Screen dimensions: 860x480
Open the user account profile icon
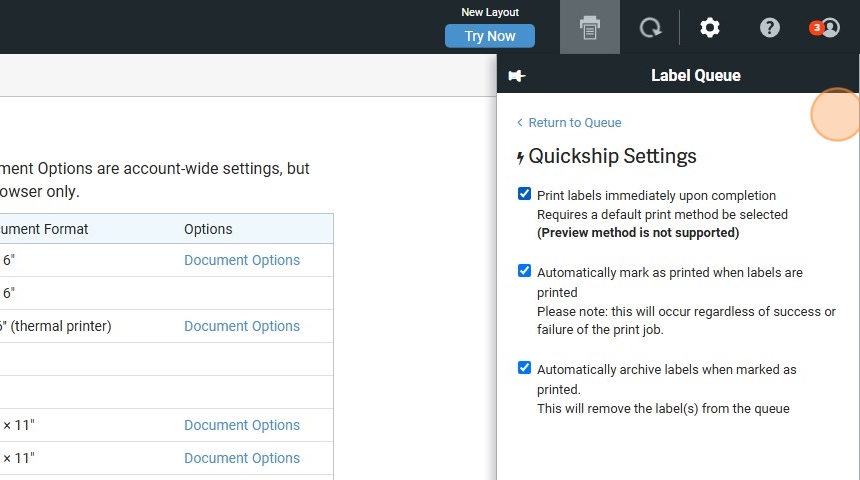[x=830, y=28]
